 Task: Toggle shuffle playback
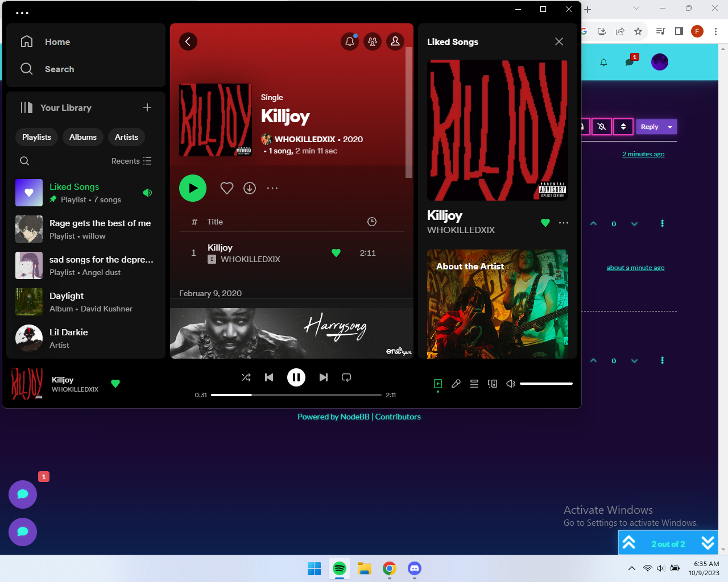pos(246,377)
